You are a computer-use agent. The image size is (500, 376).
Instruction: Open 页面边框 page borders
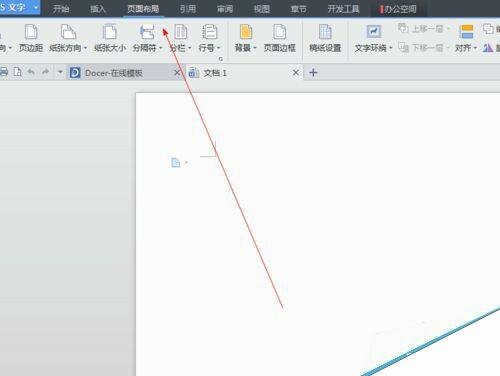tap(280, 38)
